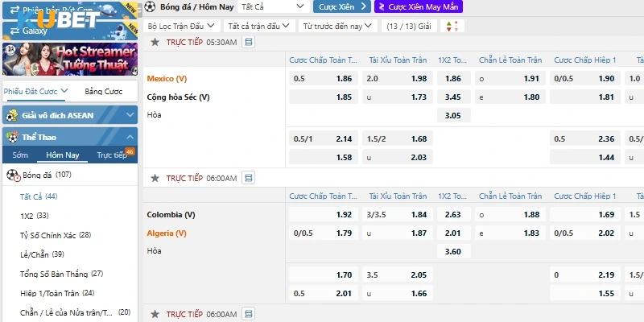Screen dimensions: 644x322
Task: Expand the Giải vô địch ASEAN section
Action: (130, 115)
